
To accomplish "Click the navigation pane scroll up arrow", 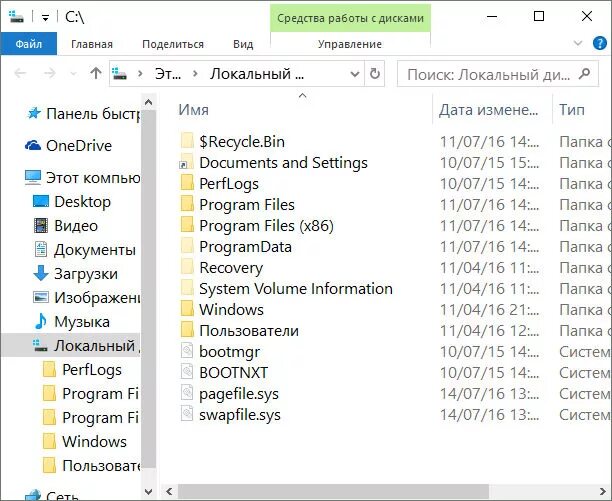I will click(x=148, y=102).
